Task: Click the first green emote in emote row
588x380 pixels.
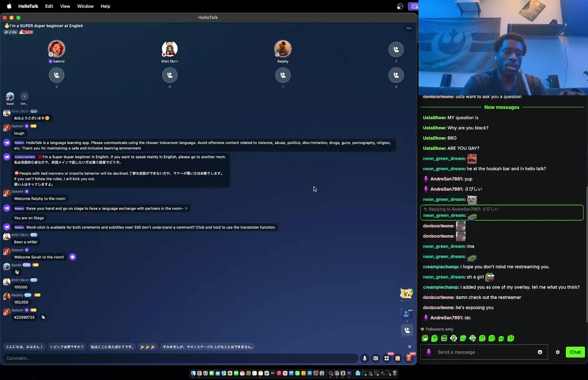Action: 425,338
